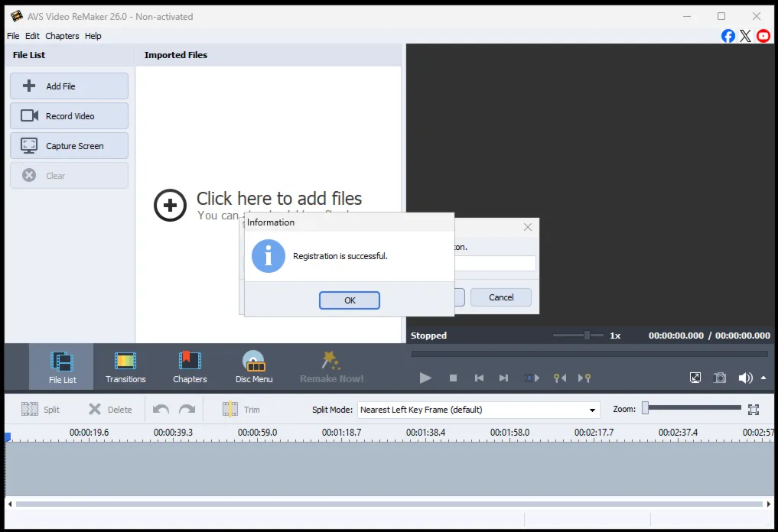Viewport: 778px width, 532px height.
Task: Open the Facebook page icon
Action: 728,36
